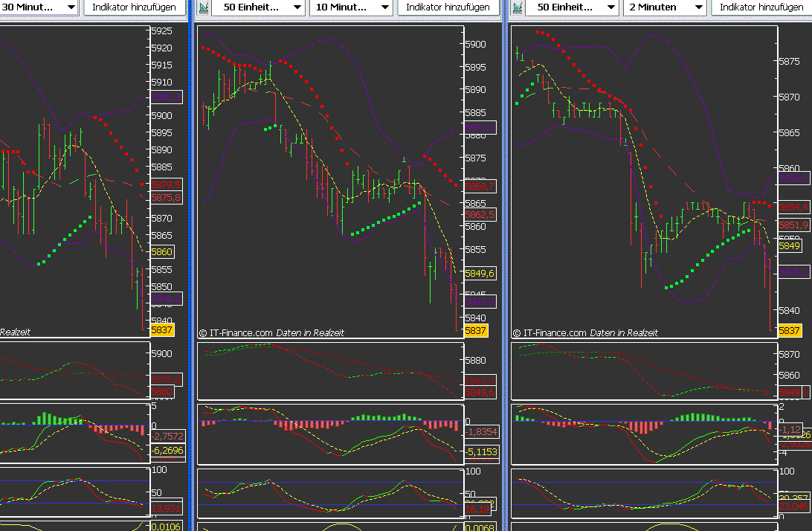The width and height of the screenshot is (812, 531).
Task: Click the 13,931 stochastic value
Action: [166, 508]
